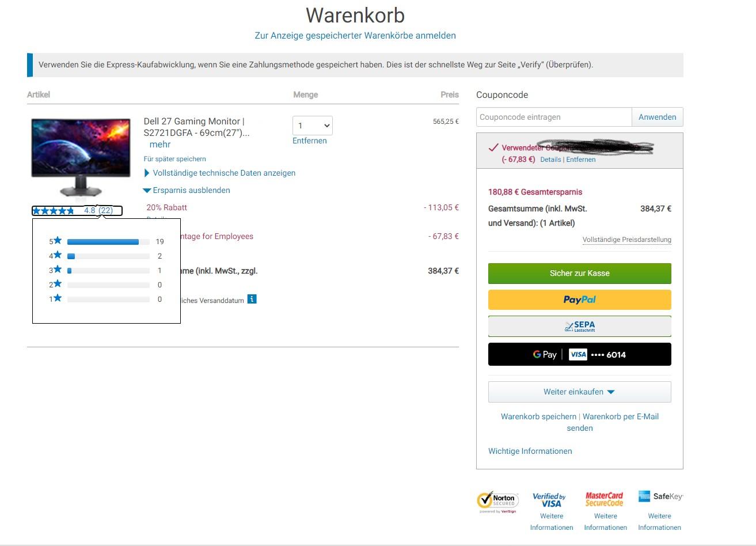This screenshot has height=546, width=756.
Task: Open the Dell 27 Gaming Monitor title
Action: point(196,127)
